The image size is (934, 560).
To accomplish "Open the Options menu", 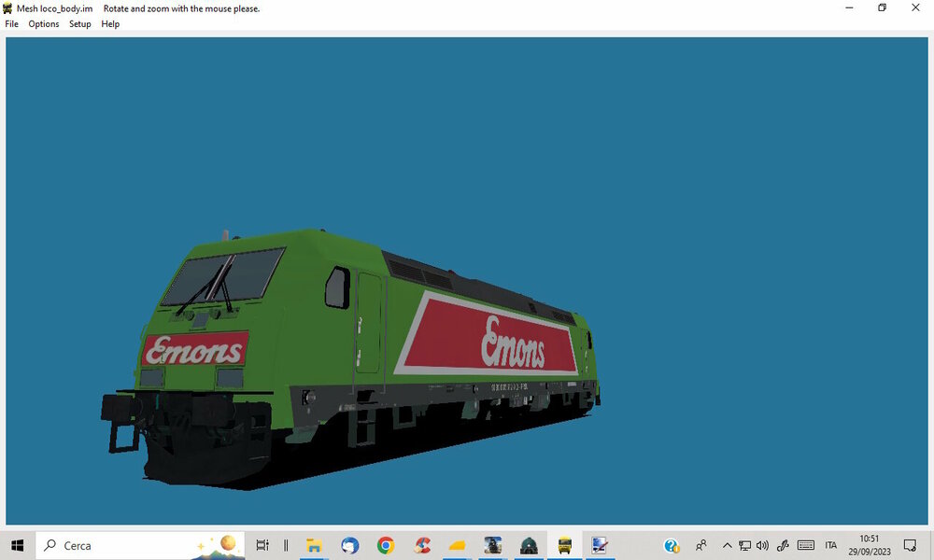I will click(44, 24).
